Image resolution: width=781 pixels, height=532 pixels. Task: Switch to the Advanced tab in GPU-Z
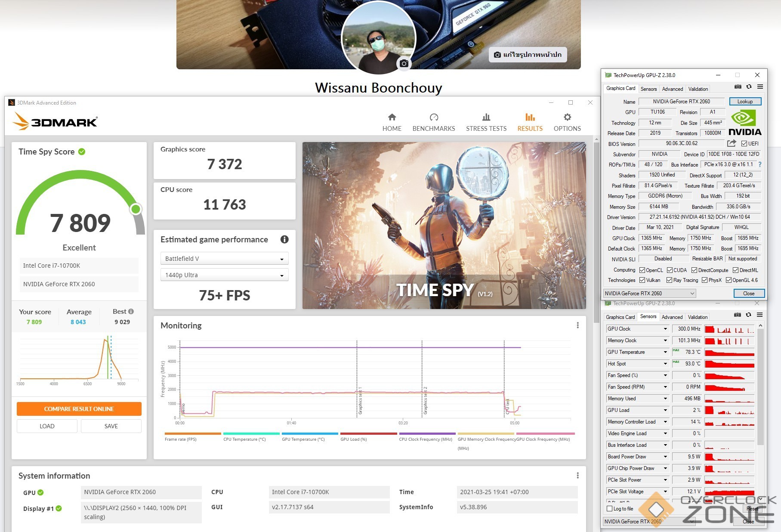(672, 89)
